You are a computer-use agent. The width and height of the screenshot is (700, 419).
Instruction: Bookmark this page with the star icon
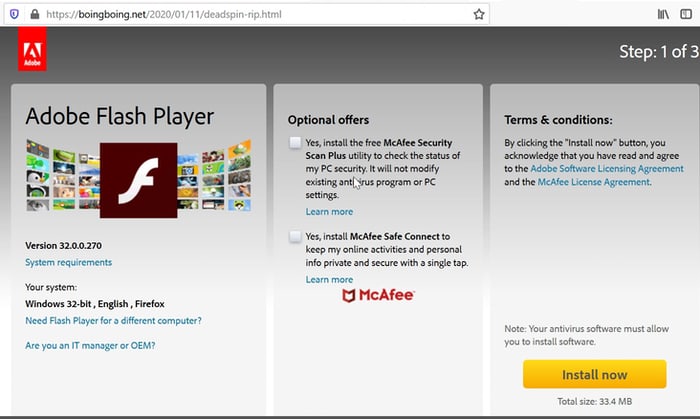tap(479, 14)
